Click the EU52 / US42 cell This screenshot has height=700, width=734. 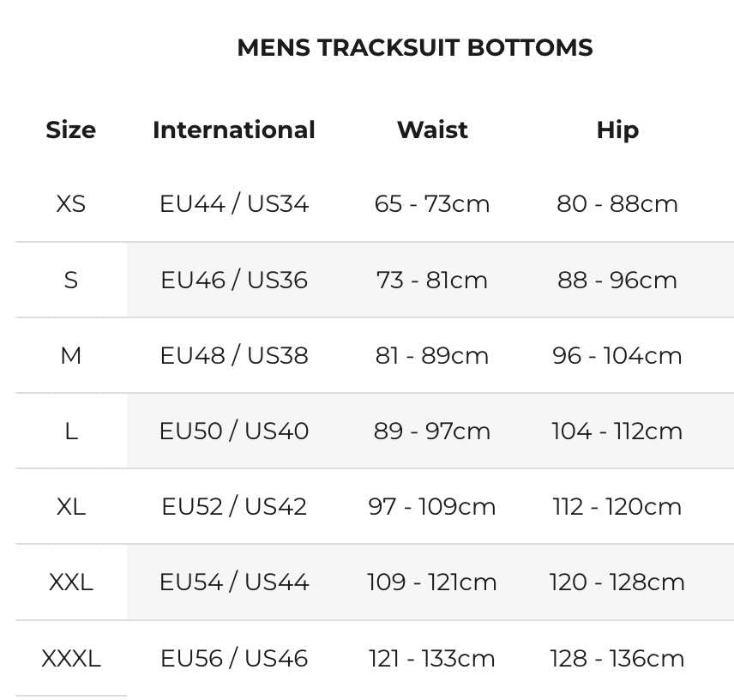coord(234,507)
